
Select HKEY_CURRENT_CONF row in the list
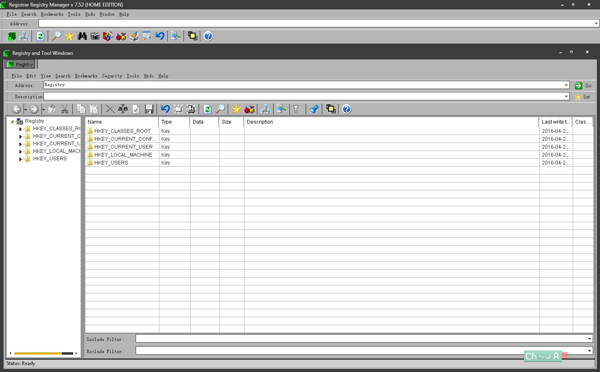tap(339, 139)
